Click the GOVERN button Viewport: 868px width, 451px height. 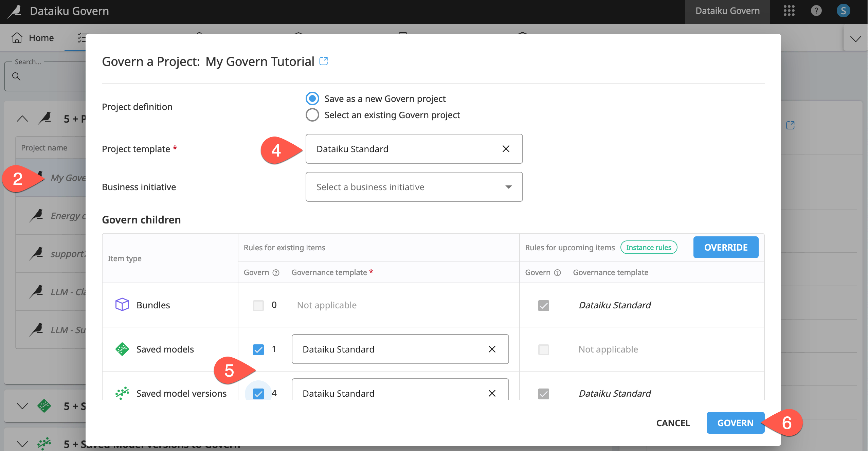(735, 423)
